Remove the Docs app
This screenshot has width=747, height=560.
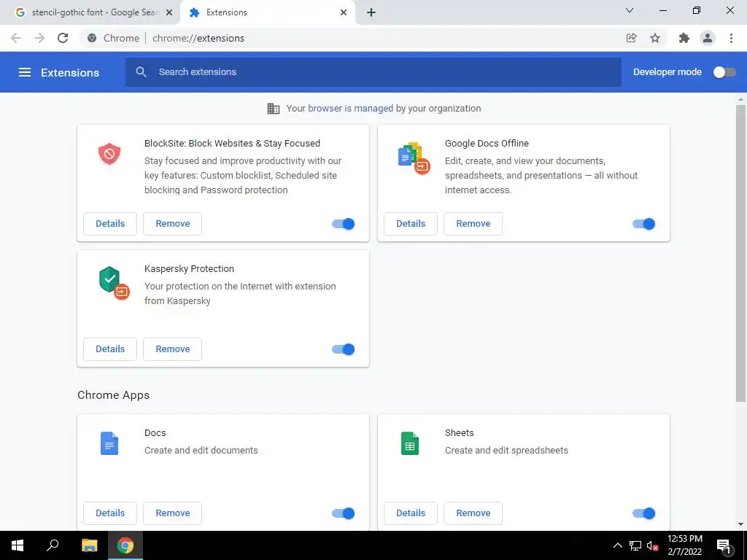pos(172,513)
